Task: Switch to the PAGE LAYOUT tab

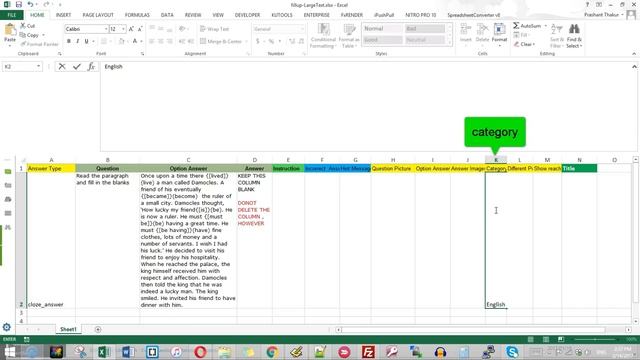Action: 98,15
